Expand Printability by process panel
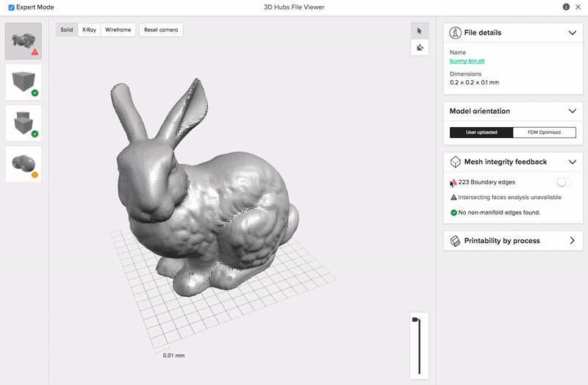The width and height of the screenshot is (588, 385). coord(572,241)
